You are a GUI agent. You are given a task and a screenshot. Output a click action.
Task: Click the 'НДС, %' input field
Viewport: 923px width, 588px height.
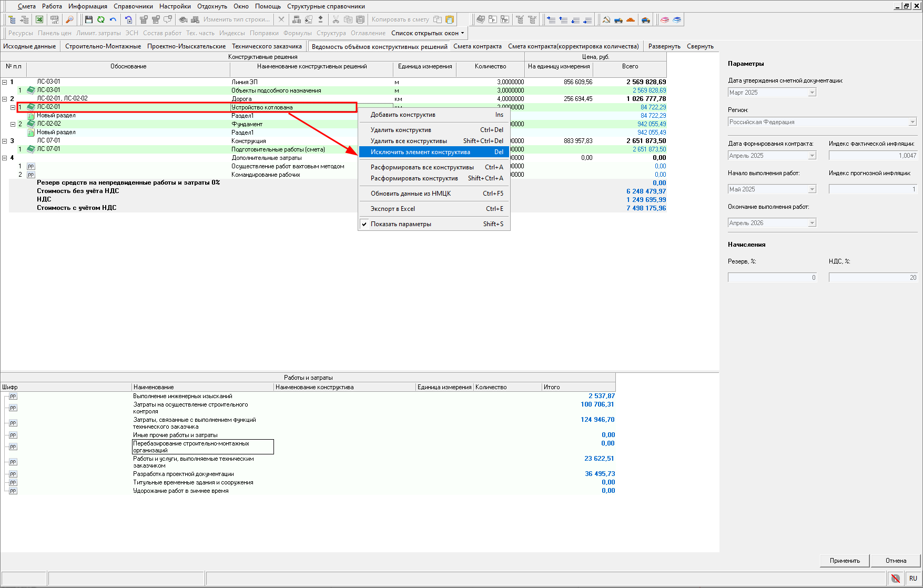click(873, 278)
